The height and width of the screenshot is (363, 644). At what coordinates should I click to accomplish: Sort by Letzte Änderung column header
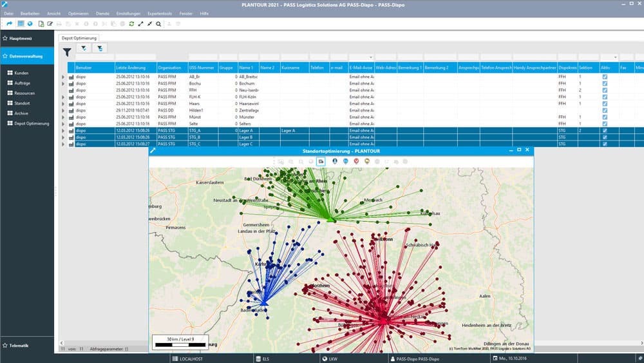point(135,68)
